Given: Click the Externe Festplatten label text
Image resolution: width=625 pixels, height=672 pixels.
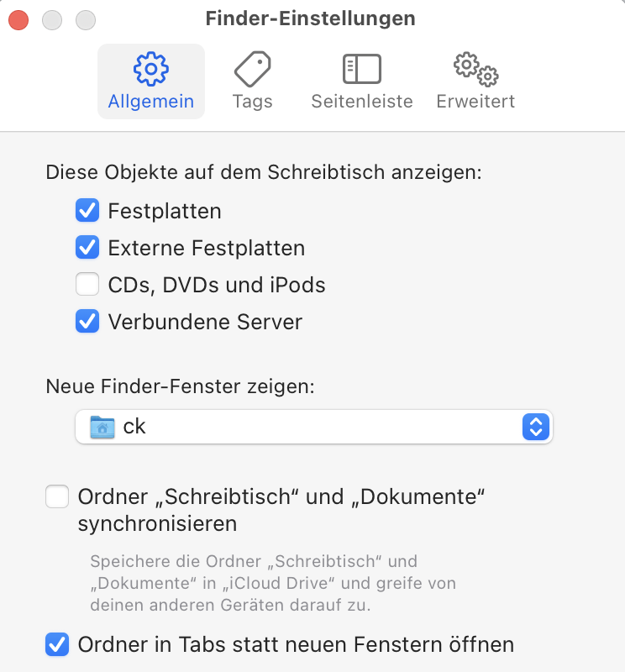Looking at the screenshot, I should tap(207, 248).
